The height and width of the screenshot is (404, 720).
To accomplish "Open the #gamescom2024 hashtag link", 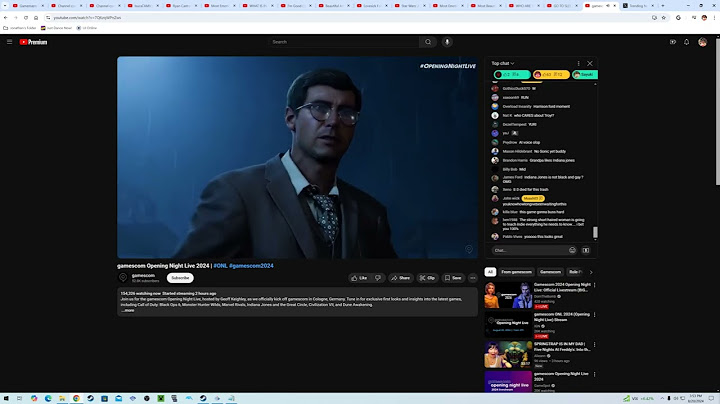I will pos(251,266).
